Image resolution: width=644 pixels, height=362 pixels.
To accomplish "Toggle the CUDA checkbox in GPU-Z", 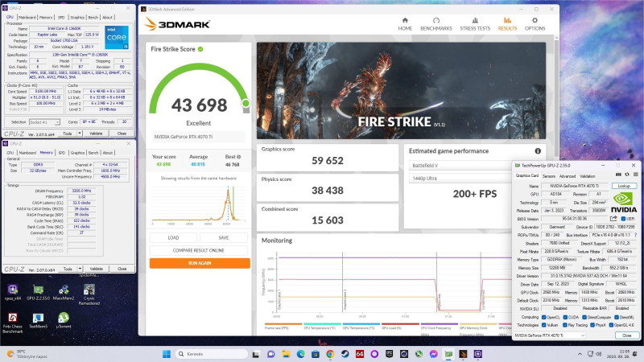I will pyautogui.click(x=565, y=317).
